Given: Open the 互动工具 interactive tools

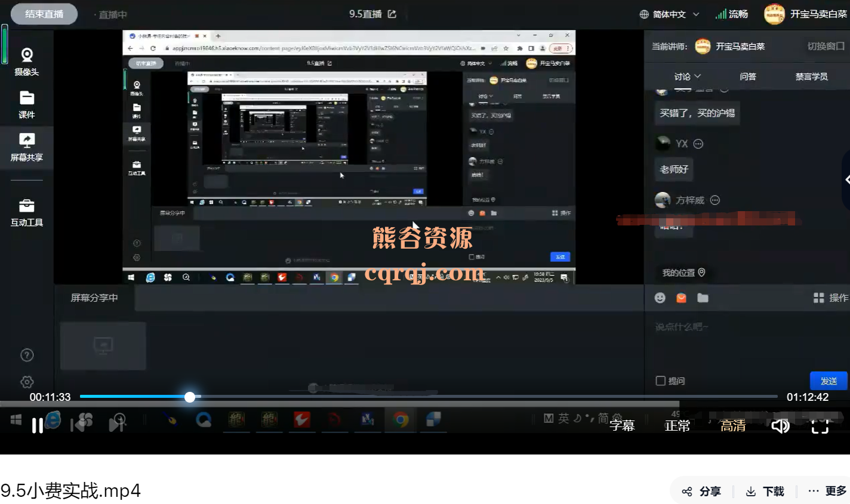Looking at the screenshot, I should [x=27, y=213].
